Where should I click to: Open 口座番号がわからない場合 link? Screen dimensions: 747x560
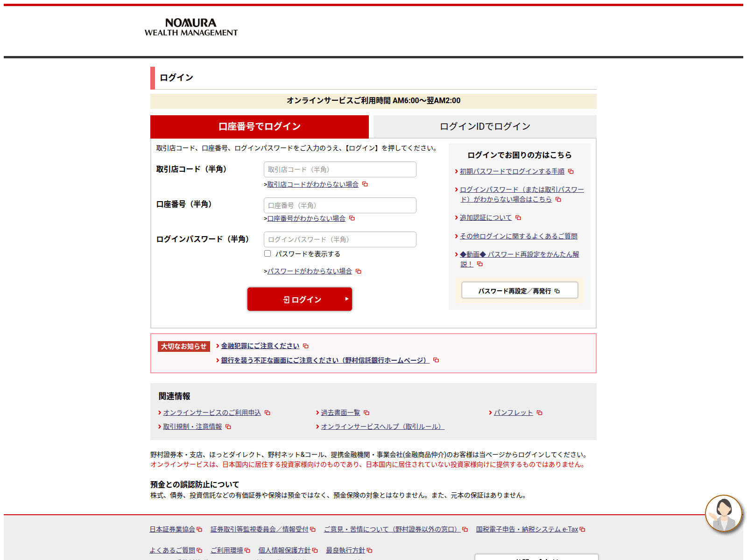(306, 218)
